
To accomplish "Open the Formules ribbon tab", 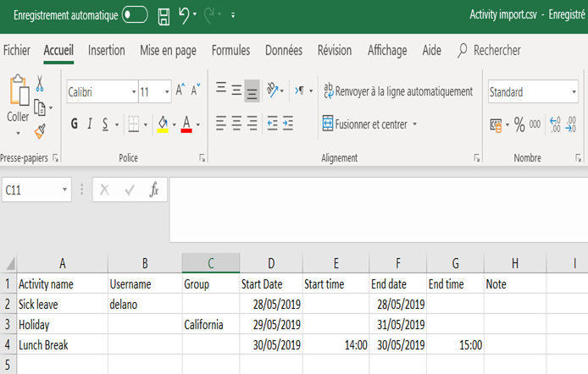I will tap(230, 50).
